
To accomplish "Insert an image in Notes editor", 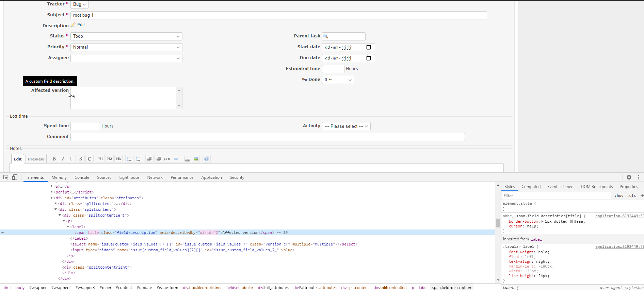I will 196,159.
